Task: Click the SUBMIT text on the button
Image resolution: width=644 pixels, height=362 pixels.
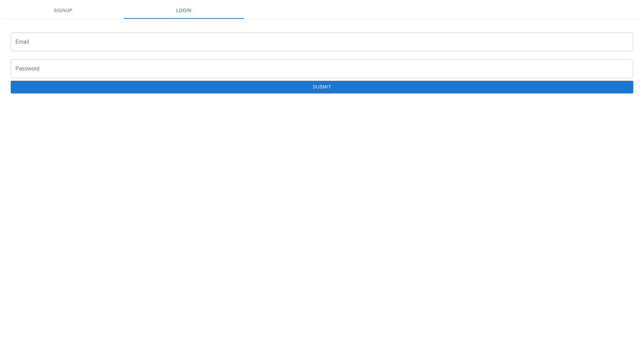Action: [x=322, y=87]
